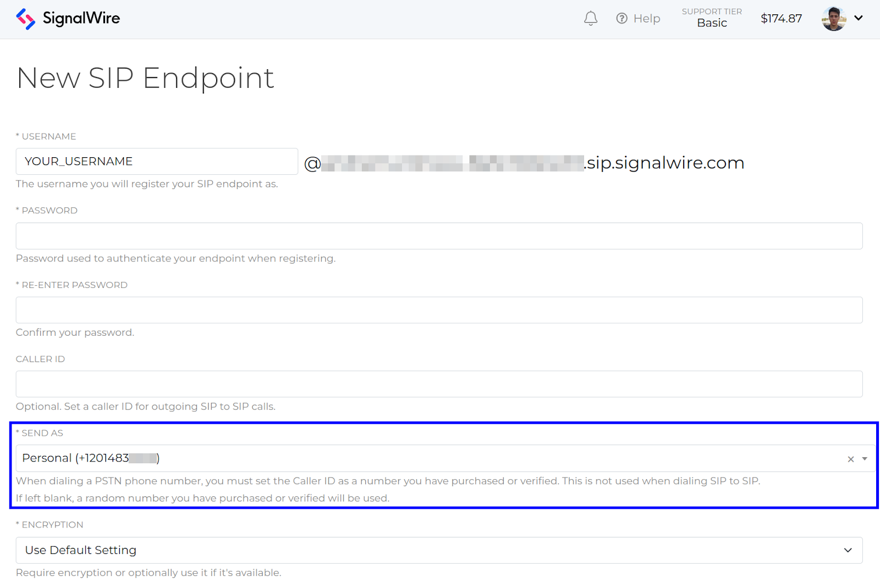880x588 pixels.
Task: Click the CALLER ID field label
Action: click(40, 359)
